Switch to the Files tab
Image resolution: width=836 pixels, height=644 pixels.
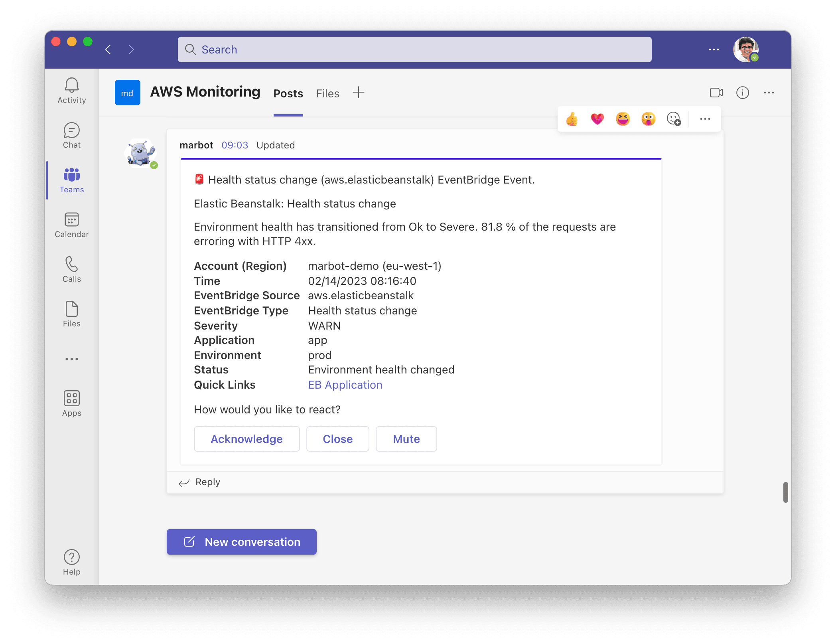pyautogui.click(x=327, y=93)
